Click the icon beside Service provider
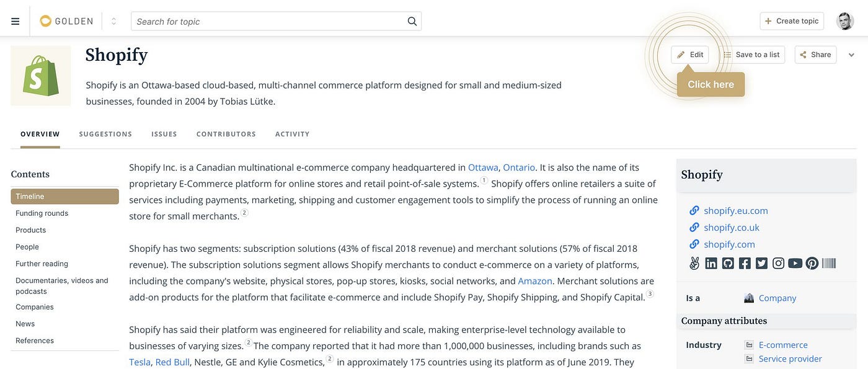 click(x=749, y=358)
